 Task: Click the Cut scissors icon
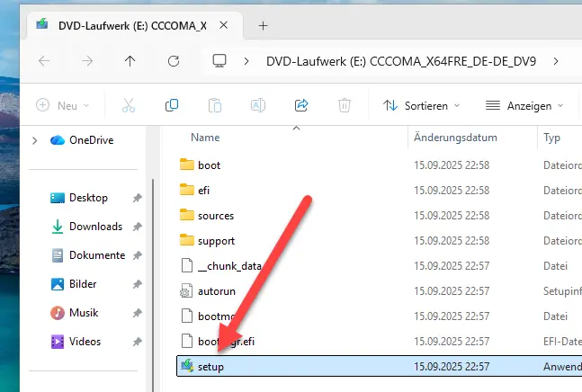click(129, 105)
